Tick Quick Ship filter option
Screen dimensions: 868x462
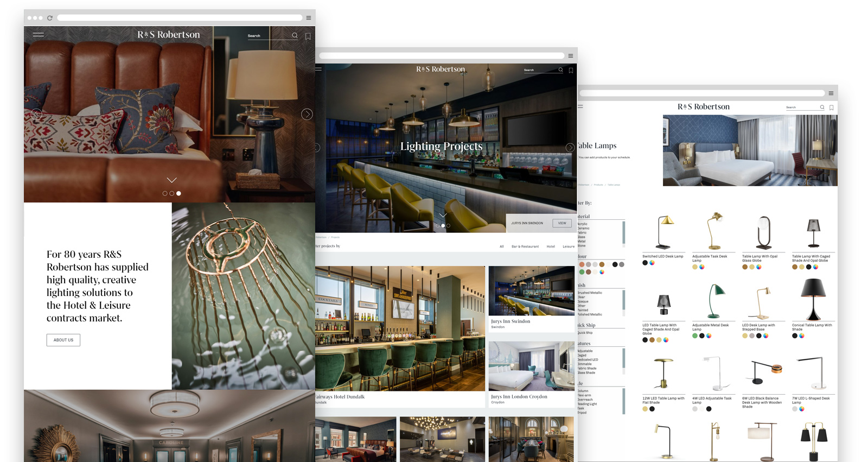pyautogui.click(x=585, y=333)
